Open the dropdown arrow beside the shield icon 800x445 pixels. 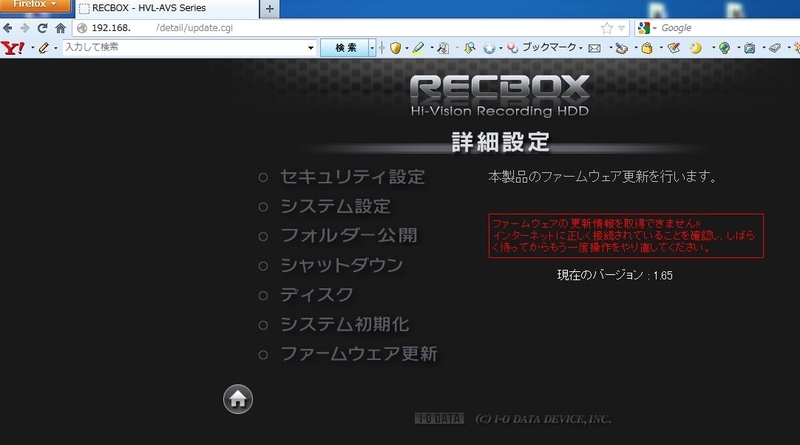[x=407, y=48]
